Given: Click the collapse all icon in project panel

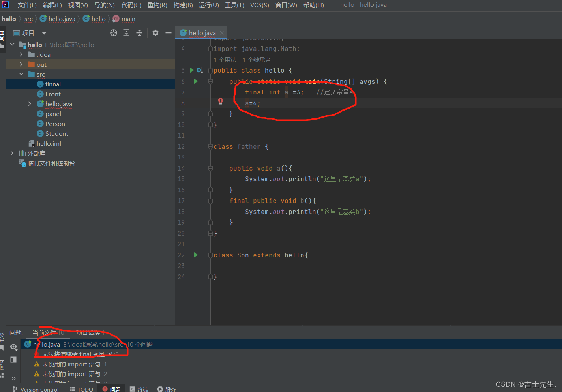Looking at the screenshot, I should pyautogui.click(x=139, y=33).
